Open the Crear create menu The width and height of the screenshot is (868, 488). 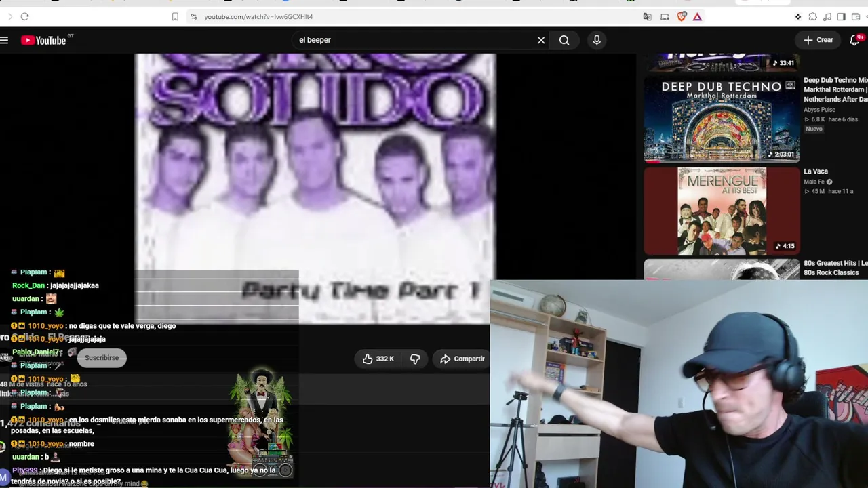click(x=818, y=40)
